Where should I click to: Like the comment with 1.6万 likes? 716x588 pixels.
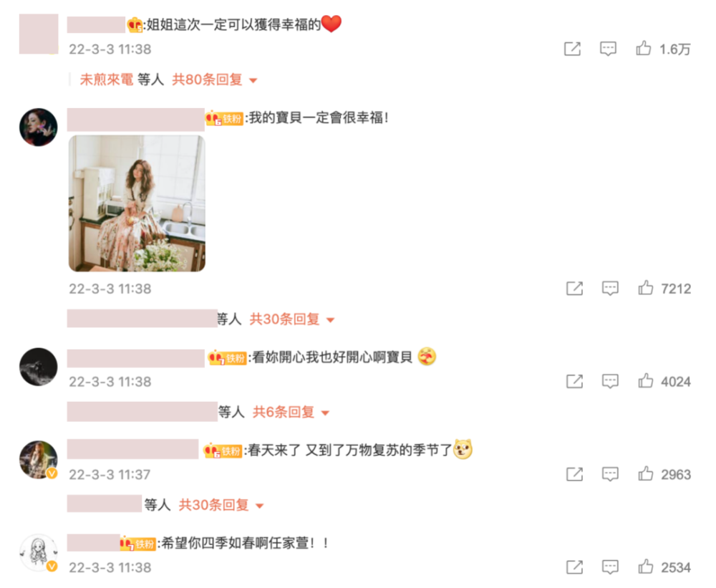644,49
